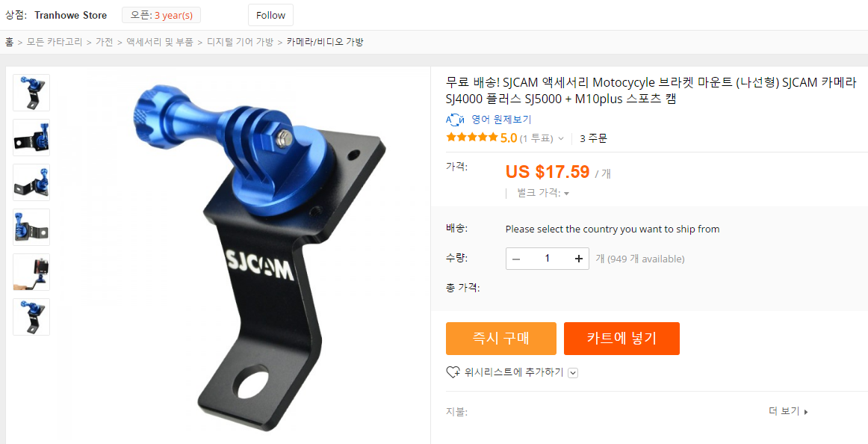
Task: Click the five-star rating icons
Action: click(472, 138)
